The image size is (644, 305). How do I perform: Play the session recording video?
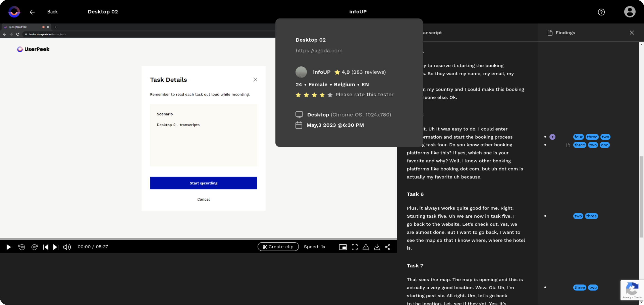pos(9,247)
